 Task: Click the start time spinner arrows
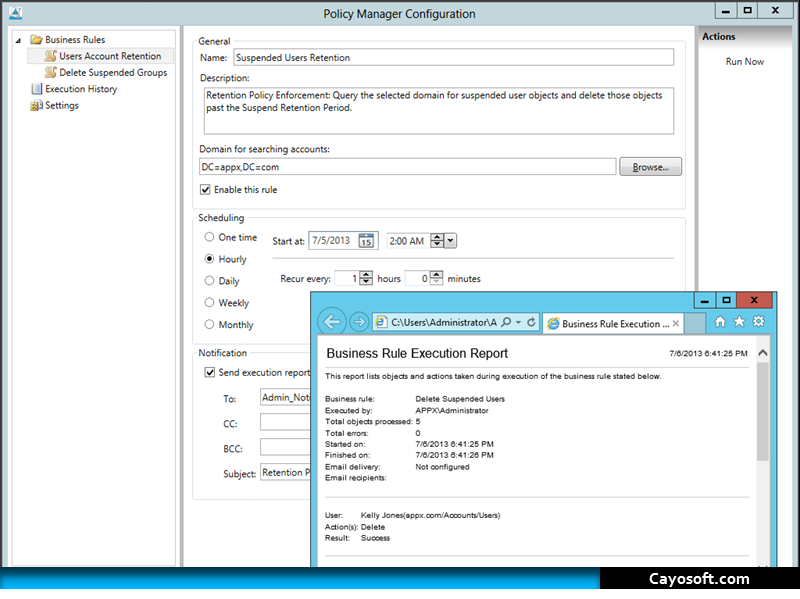point(437,241)
